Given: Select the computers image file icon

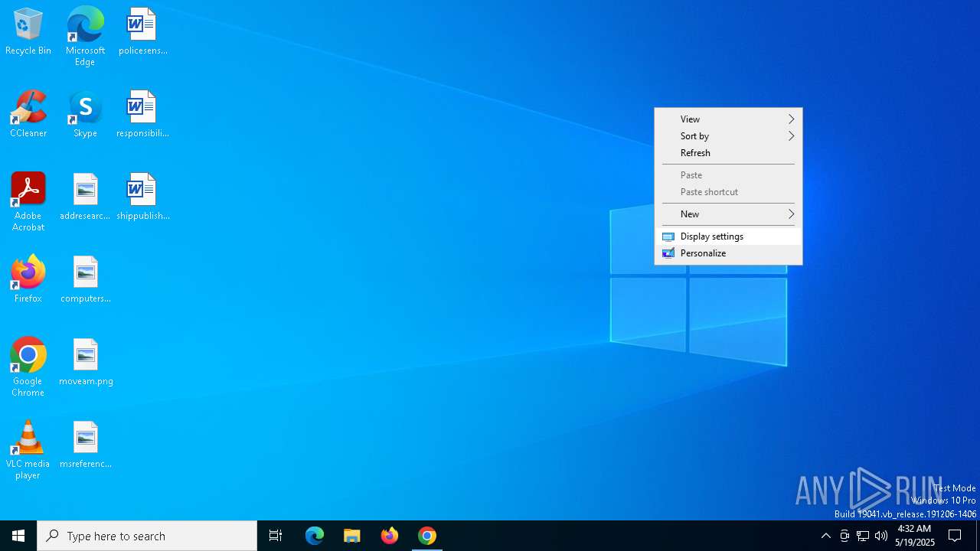Looking at the screenshot, I should [85, 280].
